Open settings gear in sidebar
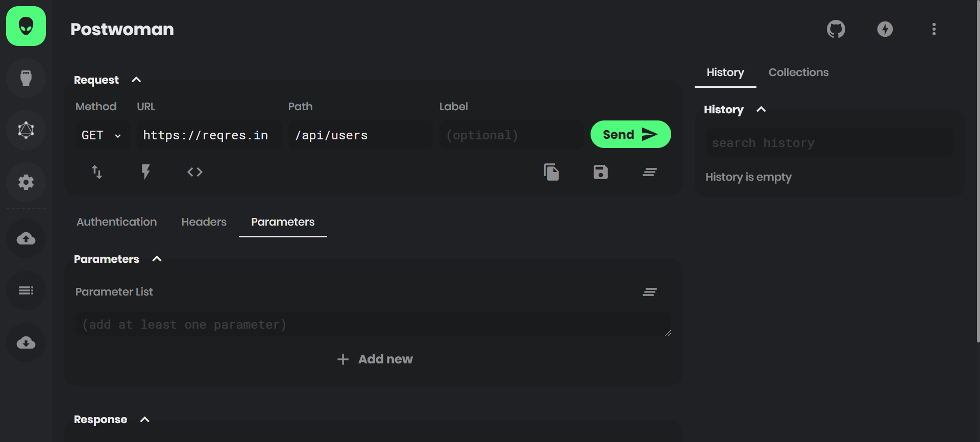980x442 pixels. [x=26, y=182]
